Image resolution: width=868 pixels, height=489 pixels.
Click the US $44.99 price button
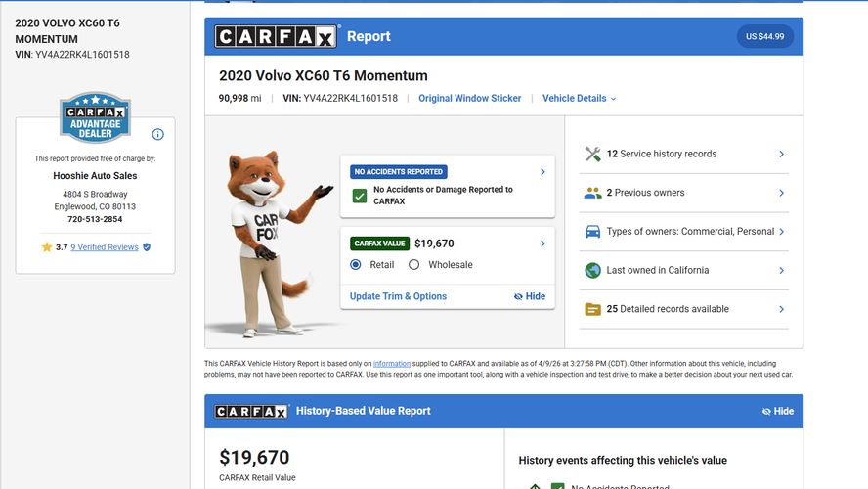tap(765, 37)
